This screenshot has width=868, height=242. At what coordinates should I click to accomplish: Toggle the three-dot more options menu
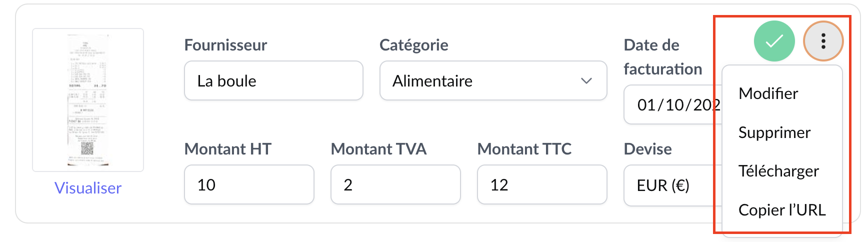823,41
